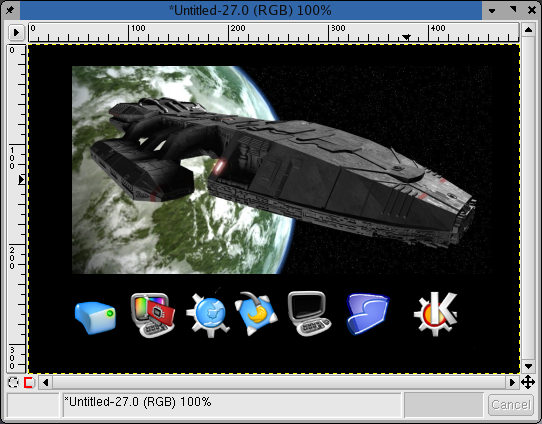Click the purple folder icon

[x=367, y=314]
